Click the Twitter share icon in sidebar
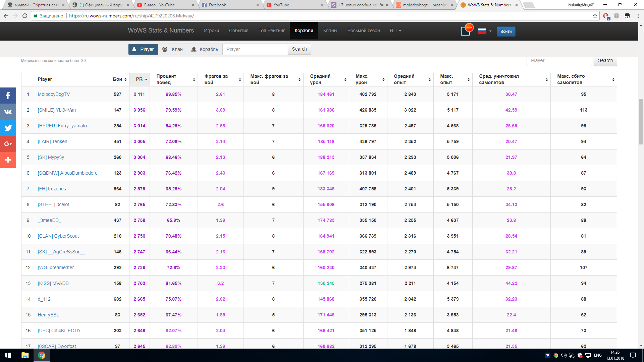 [x=8, y=128]
